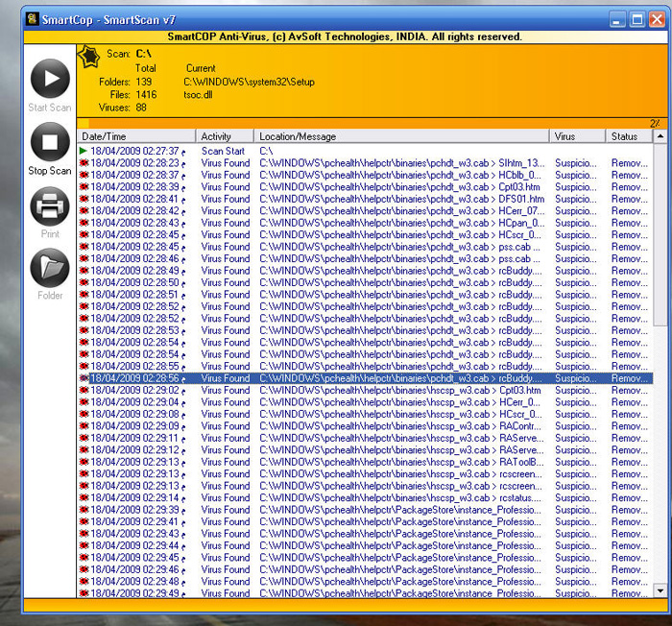Click red bug icon on 02:28:49 row
This screenshot has width=672, height=626.
click(84, 271)
